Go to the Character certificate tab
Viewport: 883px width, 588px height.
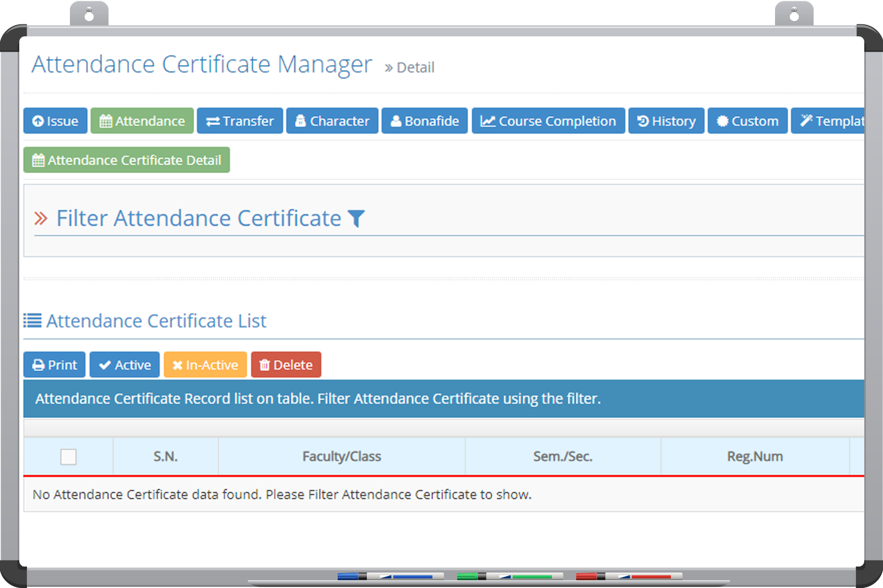coord(332,121)
